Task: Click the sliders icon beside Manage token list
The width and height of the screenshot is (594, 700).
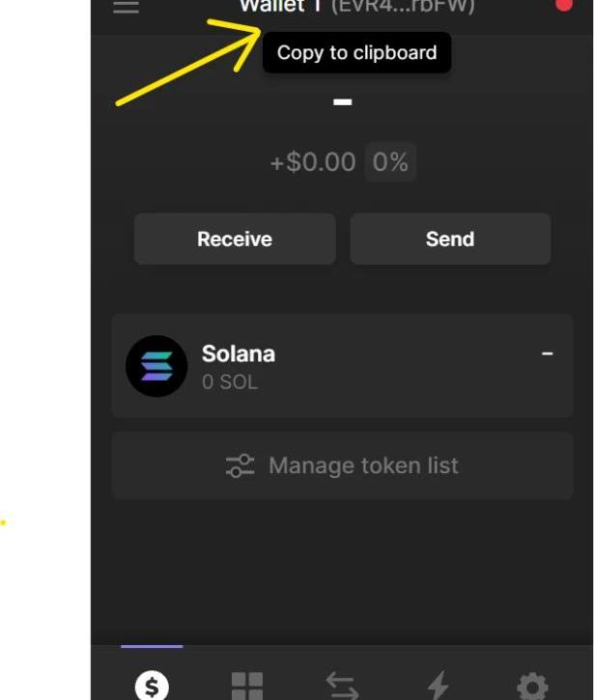Action: coord(240,466)
